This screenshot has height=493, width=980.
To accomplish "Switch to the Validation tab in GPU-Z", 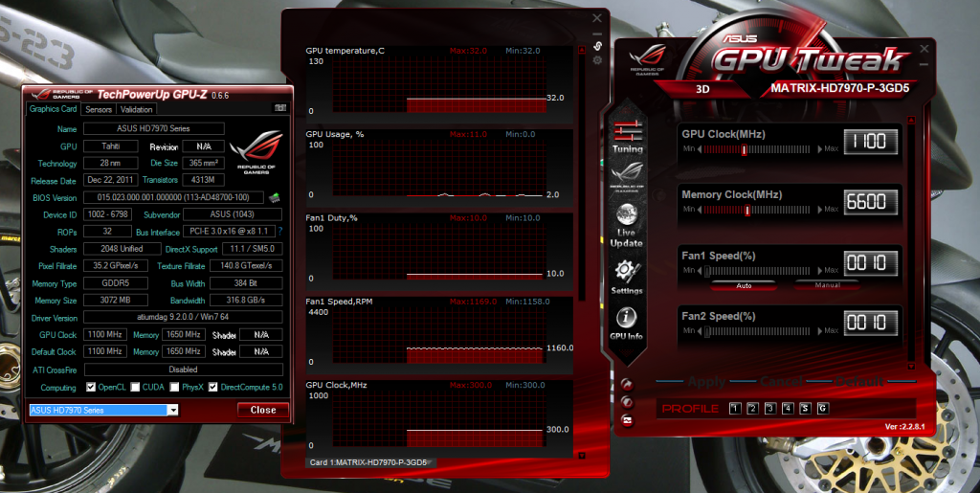I will (x=136, y=109).
